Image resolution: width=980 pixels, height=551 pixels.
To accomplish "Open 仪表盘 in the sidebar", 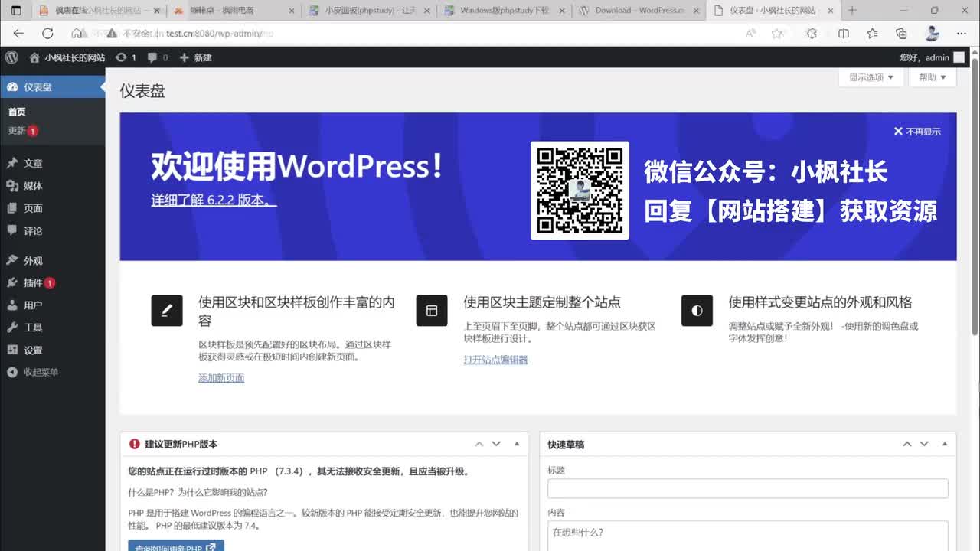I will click(x=53, y=87).
